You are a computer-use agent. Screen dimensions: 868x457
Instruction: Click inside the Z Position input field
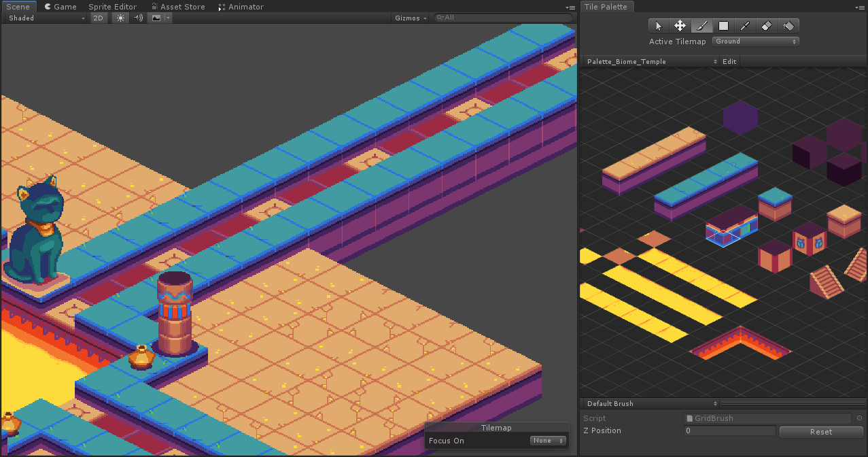(x=729, y=430)
